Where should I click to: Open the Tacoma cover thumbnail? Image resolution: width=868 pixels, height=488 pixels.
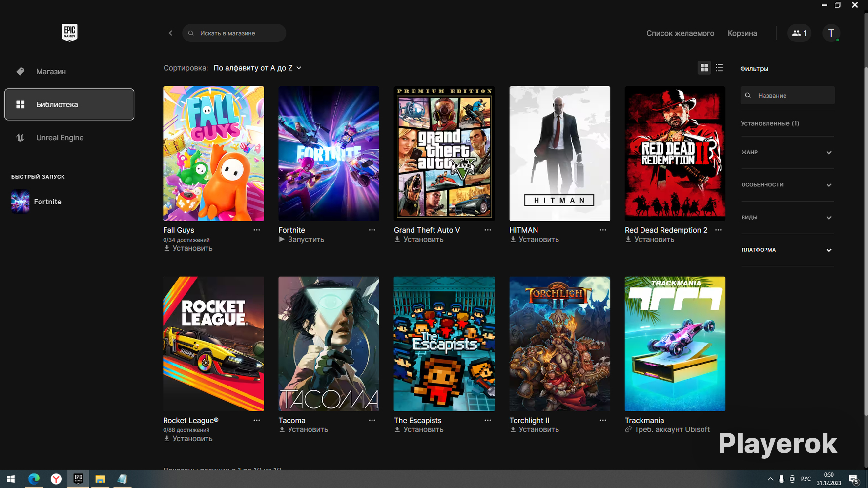[329, 344]
